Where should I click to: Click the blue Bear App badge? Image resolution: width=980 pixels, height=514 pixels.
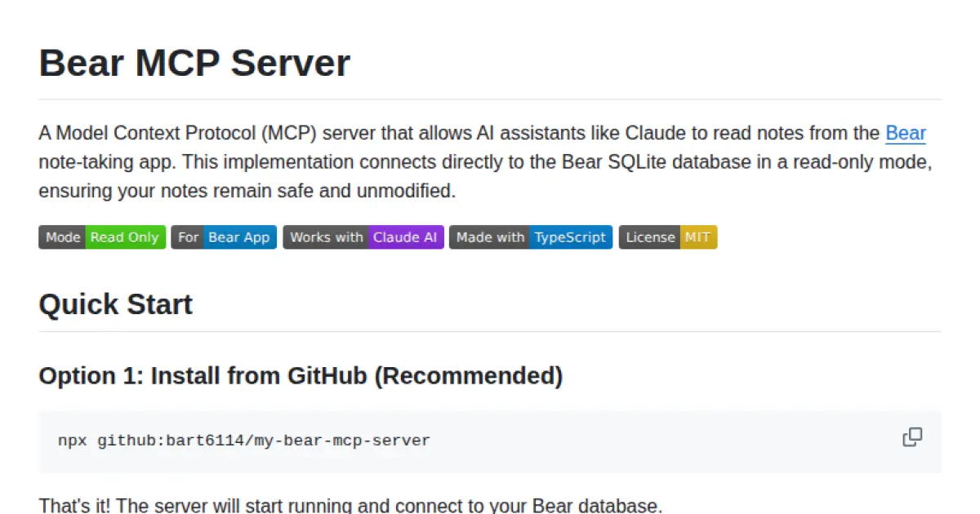[x=238, y=237]
